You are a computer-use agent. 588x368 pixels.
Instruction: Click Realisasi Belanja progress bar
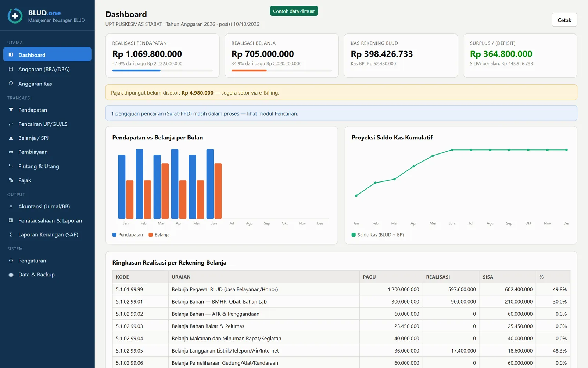[x=282, y=70]
